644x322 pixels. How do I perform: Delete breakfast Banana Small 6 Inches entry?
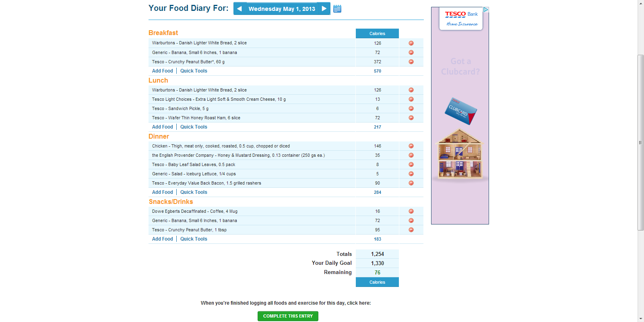pyautogui.click(x=411, y=52)
